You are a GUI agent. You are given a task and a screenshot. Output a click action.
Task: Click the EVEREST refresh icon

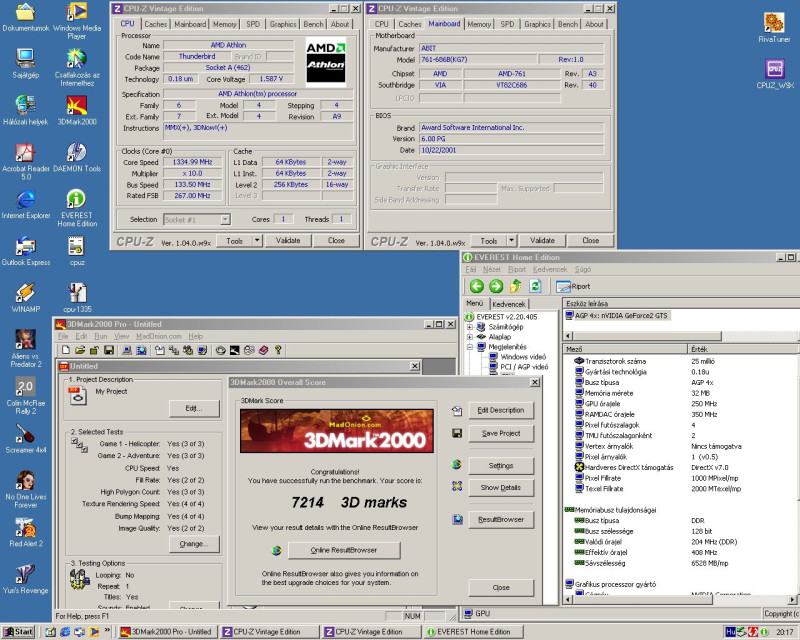[x=535, y=286]
